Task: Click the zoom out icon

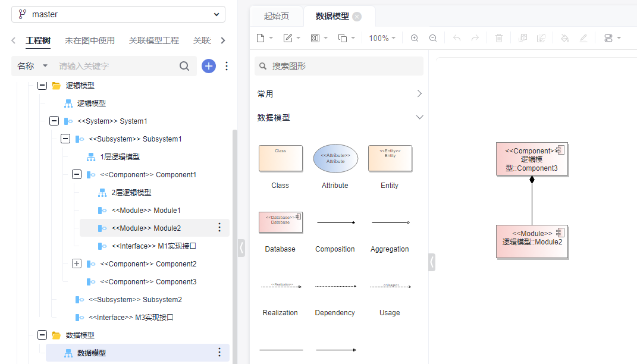Action: (433, 38)
